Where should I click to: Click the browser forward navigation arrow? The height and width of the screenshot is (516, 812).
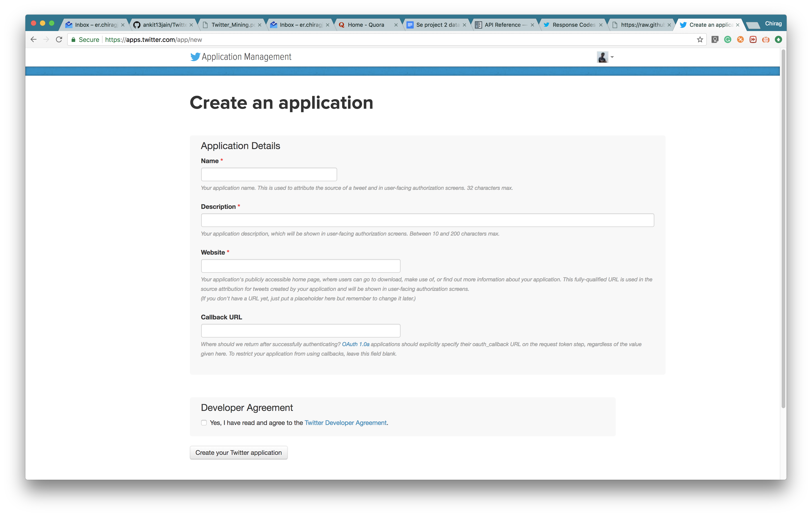tap(46, 39)
